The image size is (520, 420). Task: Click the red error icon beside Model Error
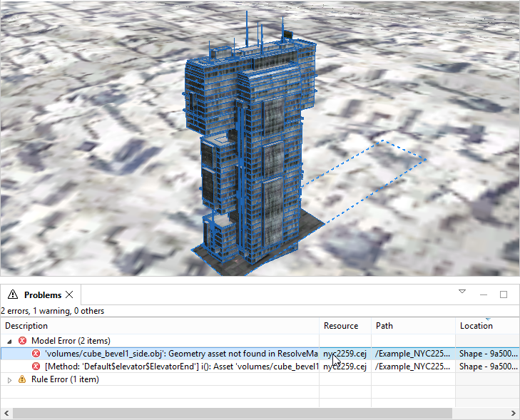tap(22, 341)
